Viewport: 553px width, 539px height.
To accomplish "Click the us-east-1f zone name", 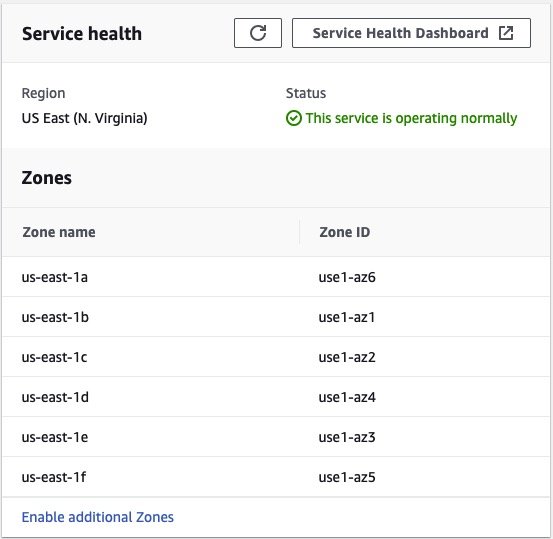I will [x=54, y=477].
